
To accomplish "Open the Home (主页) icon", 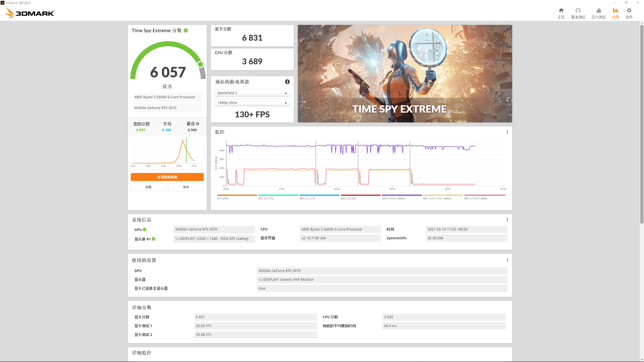I will [561, 10].
